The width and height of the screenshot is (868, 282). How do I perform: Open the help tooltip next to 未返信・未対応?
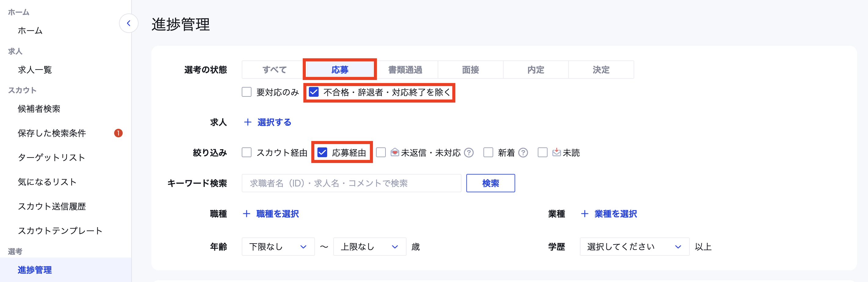tap(469, 153)
